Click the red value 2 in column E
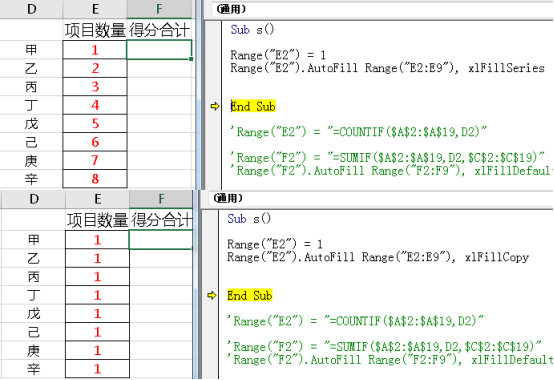Image resolution: width=554 pixels, height=380 pixels. (95, 68)
